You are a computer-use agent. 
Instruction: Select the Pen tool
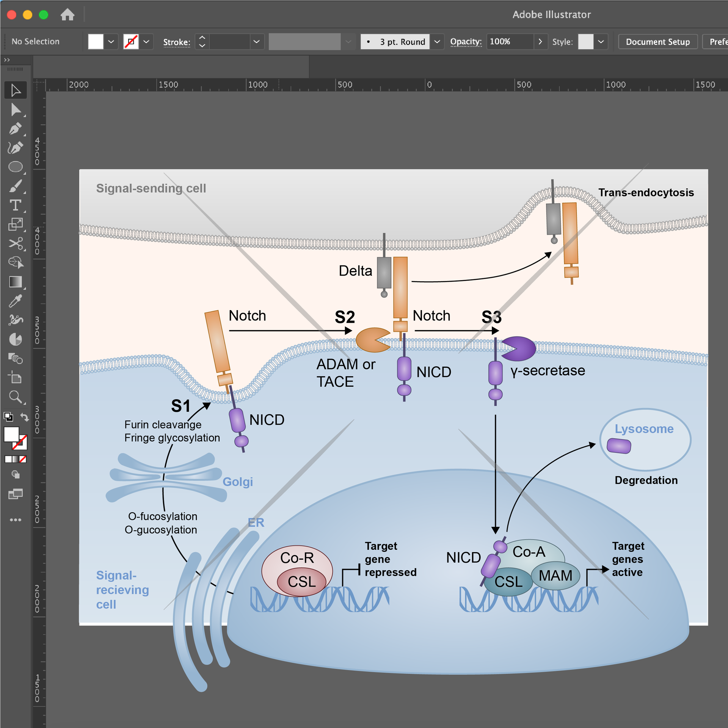(x=16, y=129)
